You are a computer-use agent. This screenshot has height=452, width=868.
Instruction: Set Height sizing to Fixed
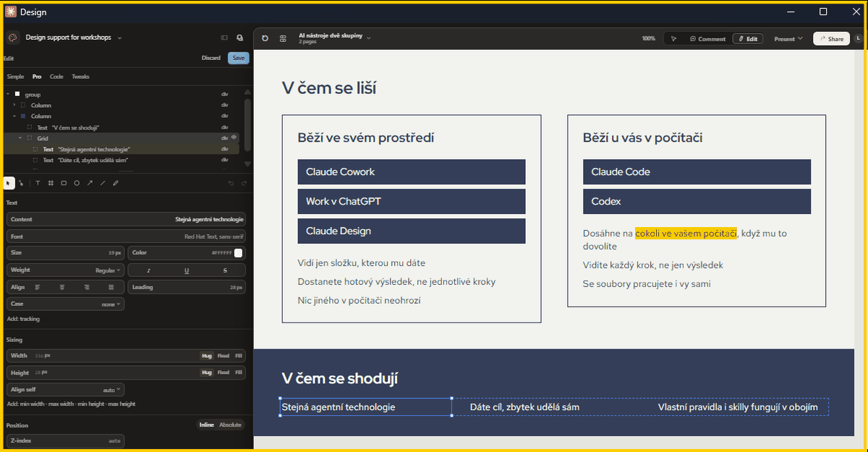point(224,372)
